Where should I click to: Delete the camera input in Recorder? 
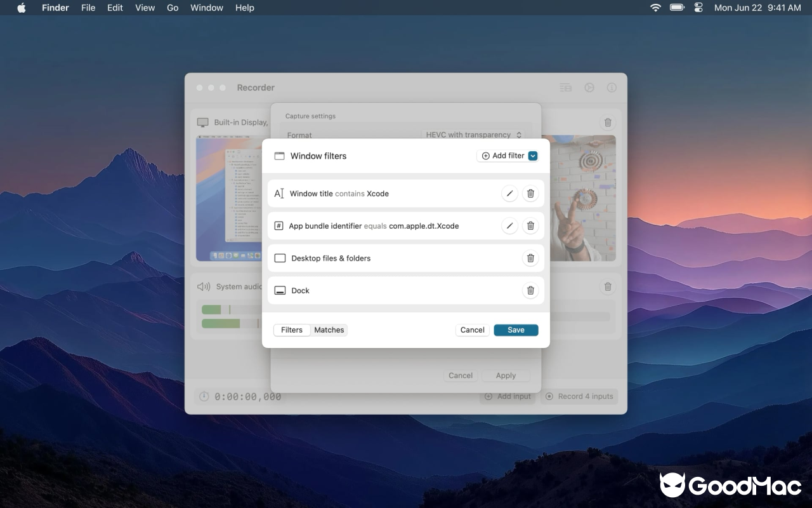coord(608,123)
